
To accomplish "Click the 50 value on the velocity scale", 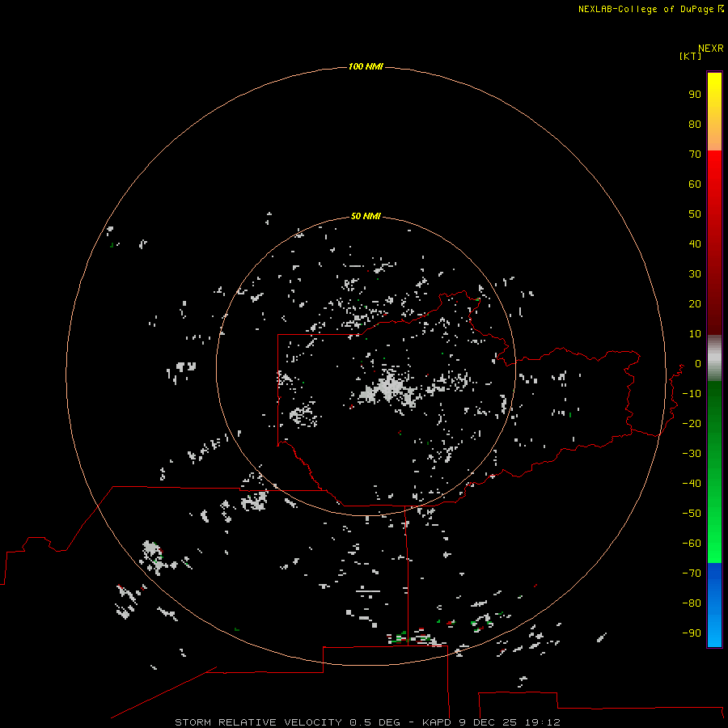I will point(695,214).
